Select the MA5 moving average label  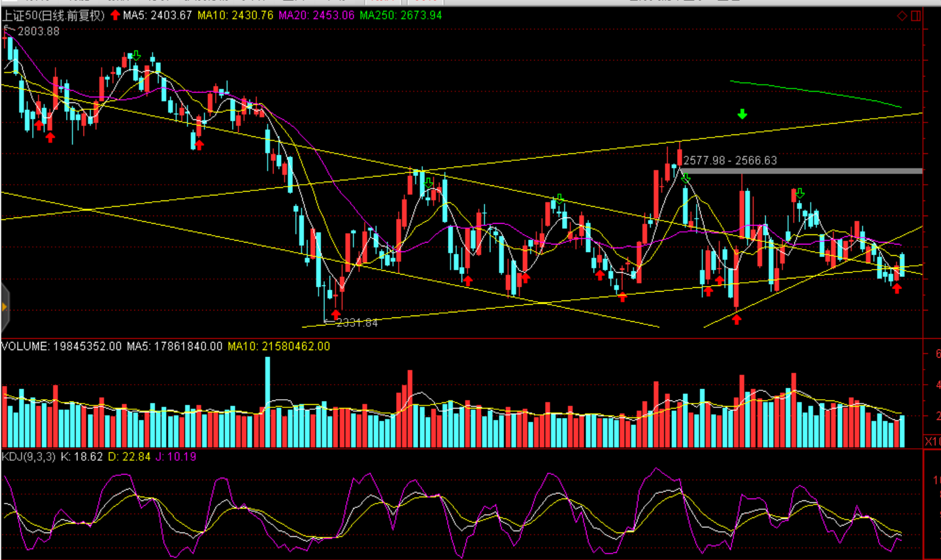(157, 16)
